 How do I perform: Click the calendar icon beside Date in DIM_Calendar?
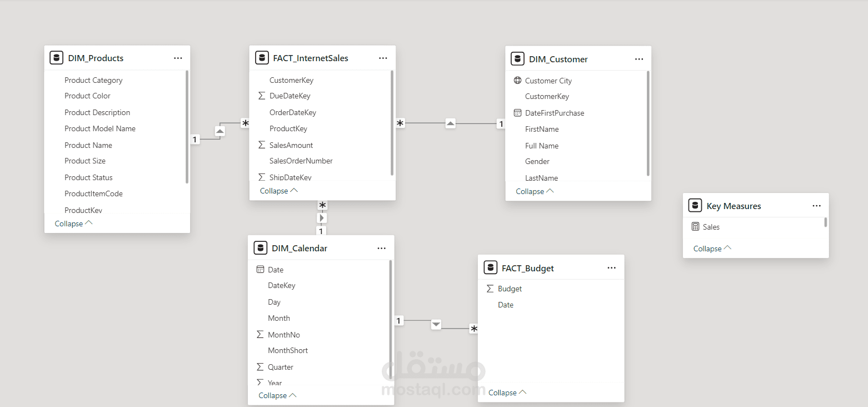point(260,270)
